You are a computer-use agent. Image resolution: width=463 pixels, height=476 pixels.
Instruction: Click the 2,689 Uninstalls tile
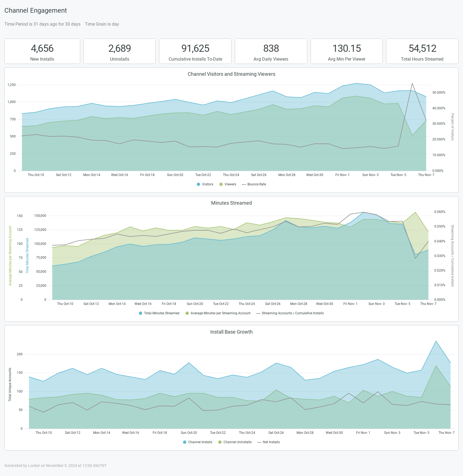(120, 51)
